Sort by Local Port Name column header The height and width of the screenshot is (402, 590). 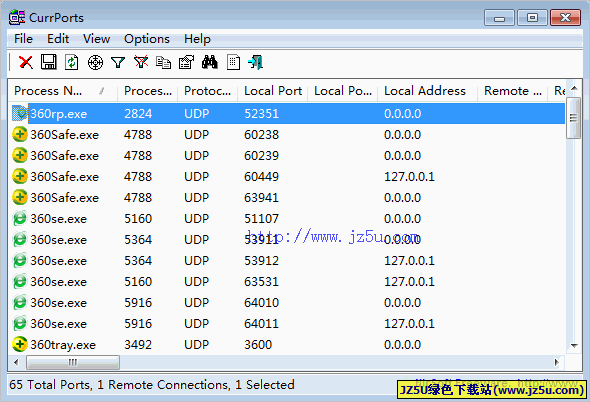point(343,91)
